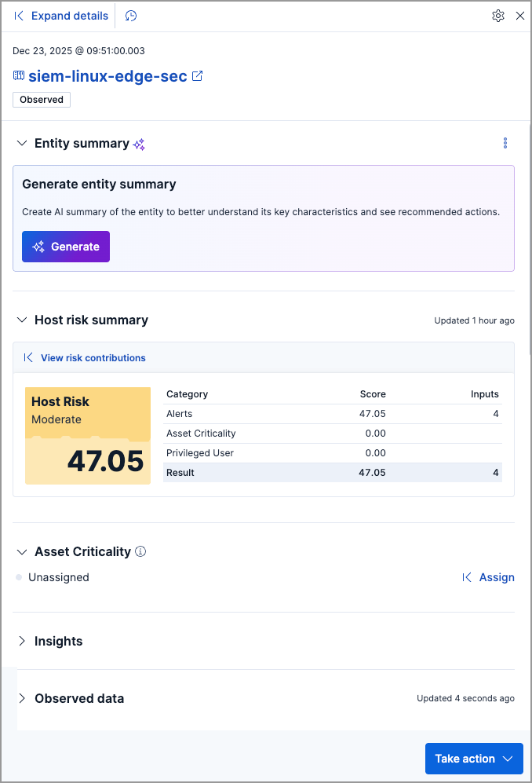This screenshot has width=532, height=783.
Task: Click the sparkles icon beside Entity summary
Action: click(x=139, y=144)
